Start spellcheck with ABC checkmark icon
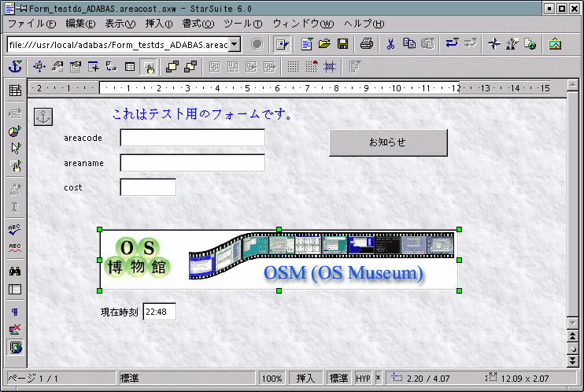The width and height of the screenshot is (584, 392). click(15, 230)
